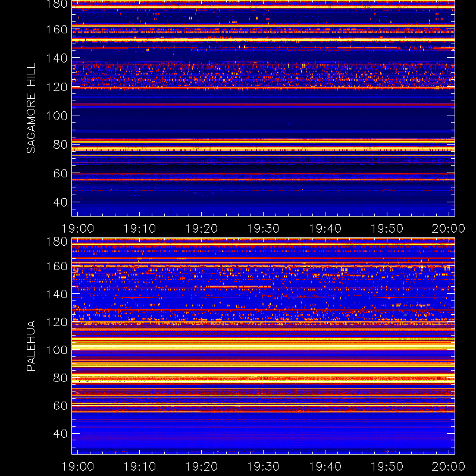
Task: Click 19:40 time label below Sagamore Hill plot
Action: click(325, 228)
